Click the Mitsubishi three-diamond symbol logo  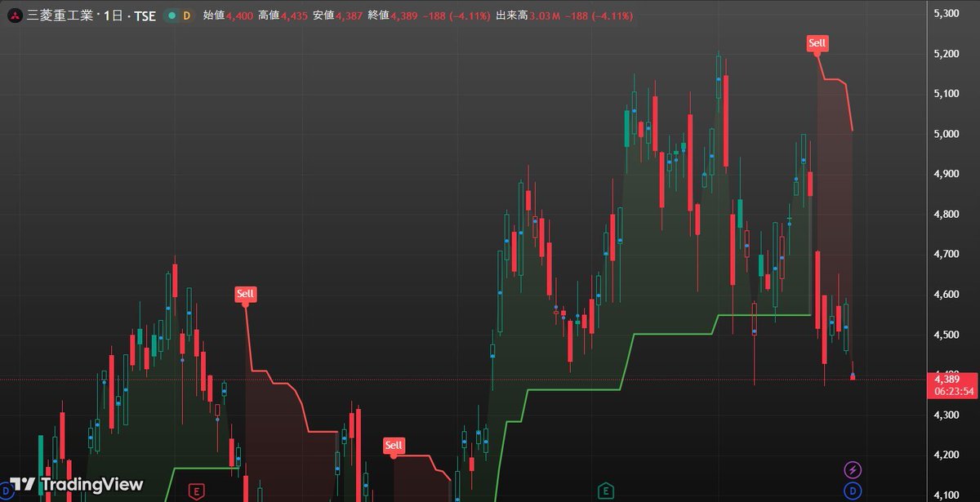(15, 16)
